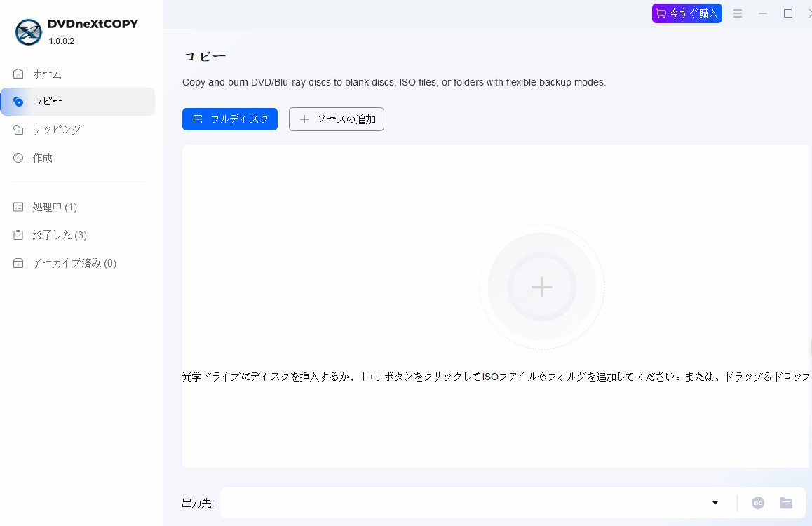Click the 出力先: label

(198, 504)
